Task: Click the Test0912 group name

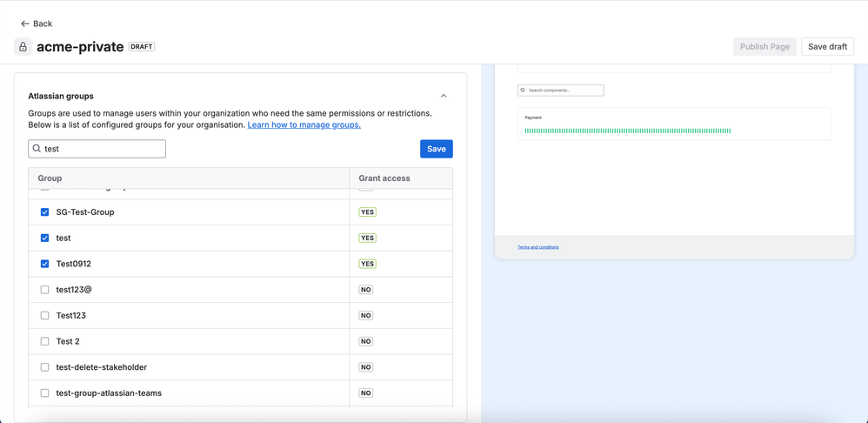Action: (74, 264)
